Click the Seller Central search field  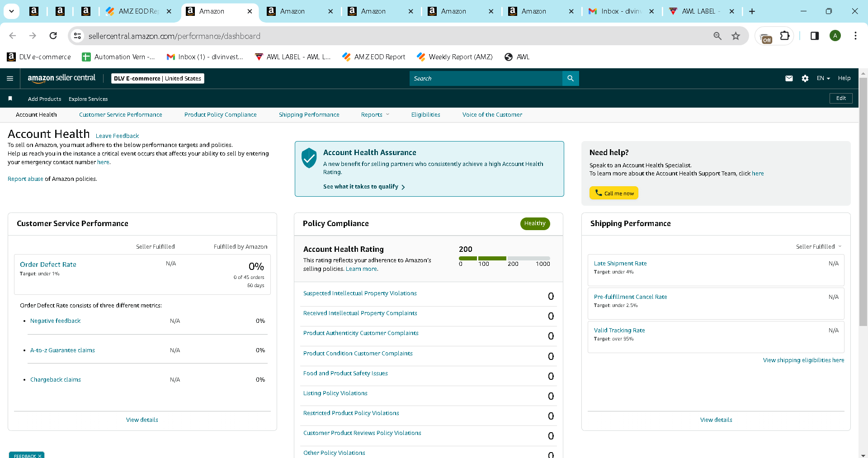point(486,78)
